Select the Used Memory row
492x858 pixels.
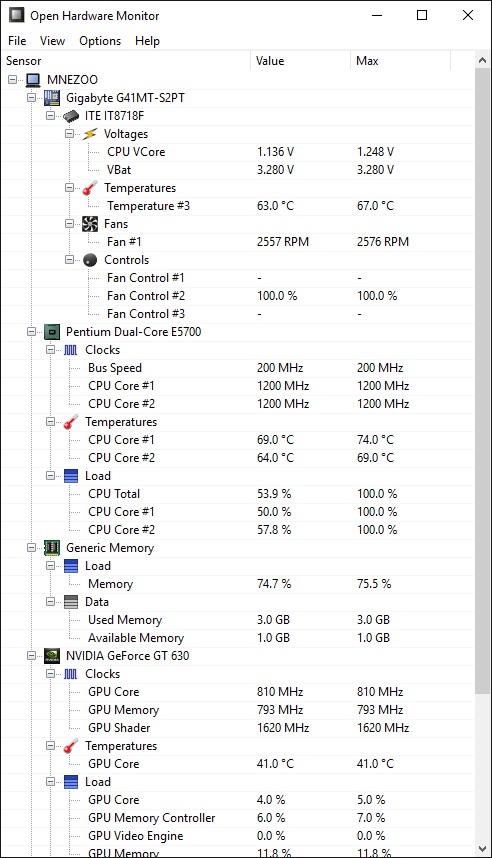pyautogui.click(x=238, y=620)
